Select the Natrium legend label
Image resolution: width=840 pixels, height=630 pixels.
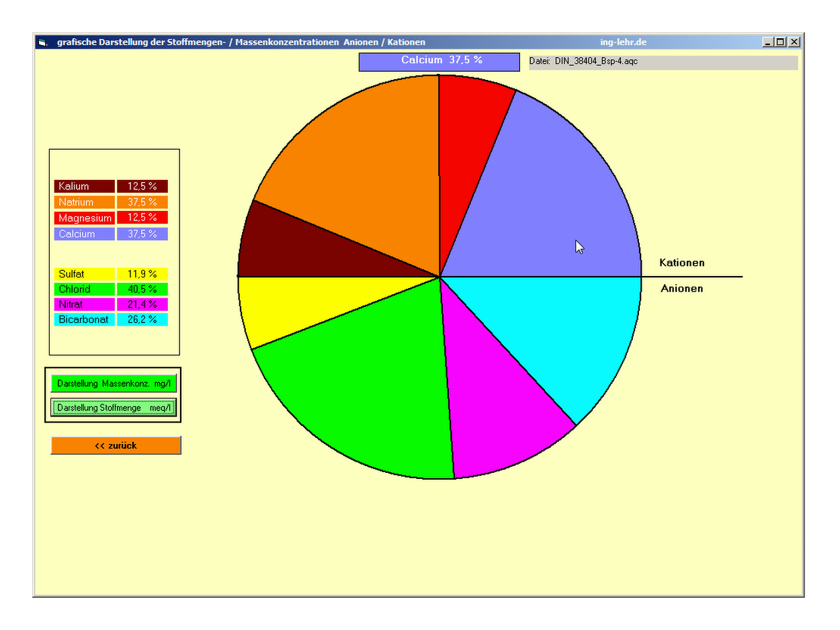click(85, 202)
